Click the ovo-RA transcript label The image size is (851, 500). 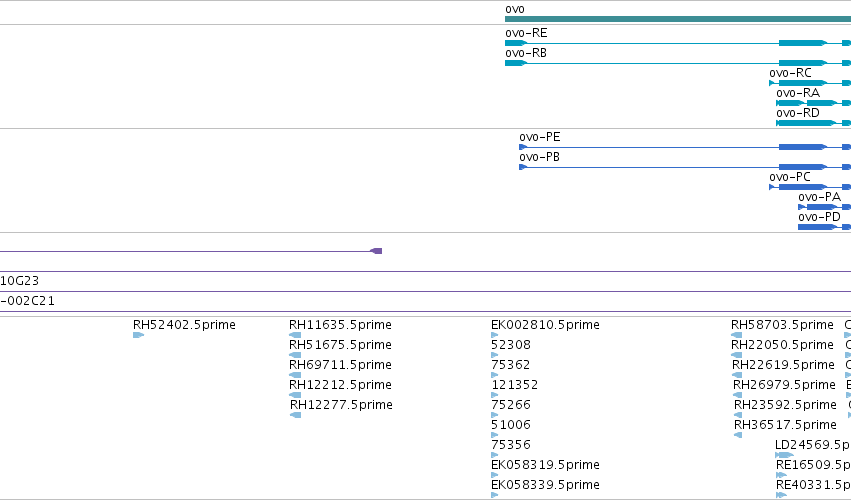click(798, 93)
